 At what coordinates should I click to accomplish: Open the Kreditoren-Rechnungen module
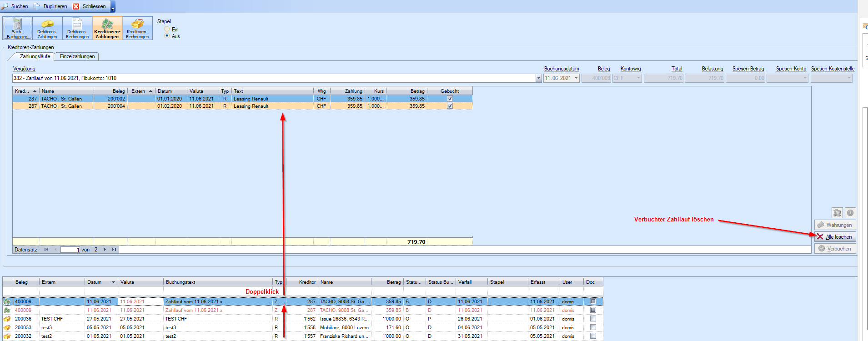(137, 28)
